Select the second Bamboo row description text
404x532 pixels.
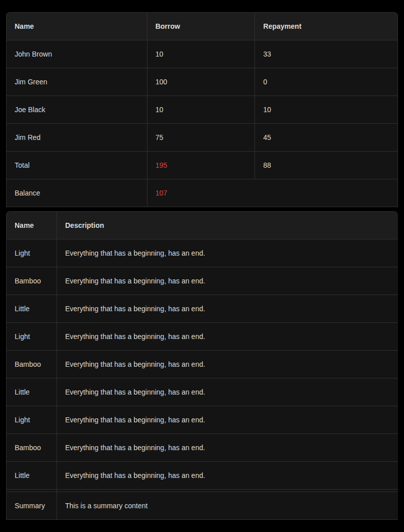point(135,364)
